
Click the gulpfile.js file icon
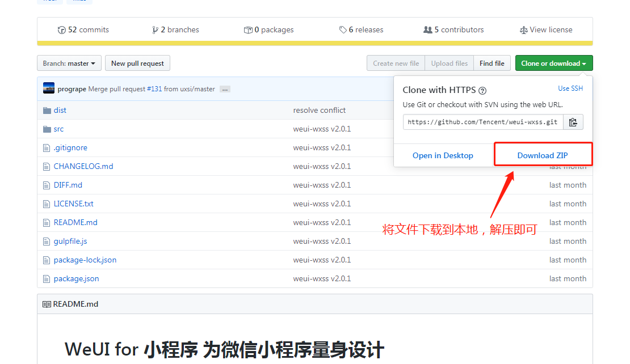pos(46,242)
